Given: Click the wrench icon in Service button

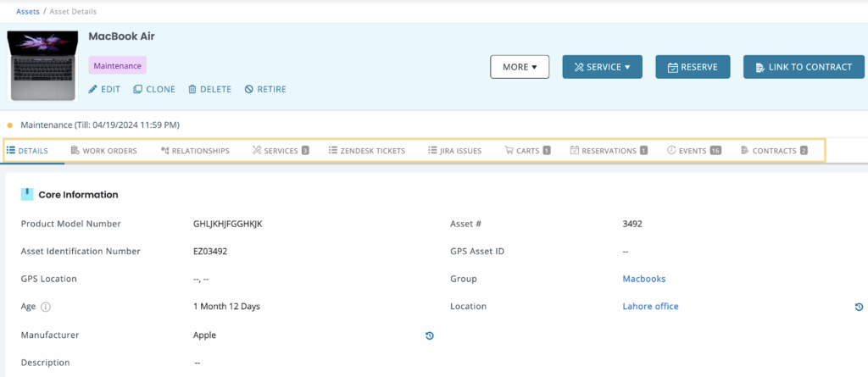Looking at the screenshot, I should (x=579, y=67).
